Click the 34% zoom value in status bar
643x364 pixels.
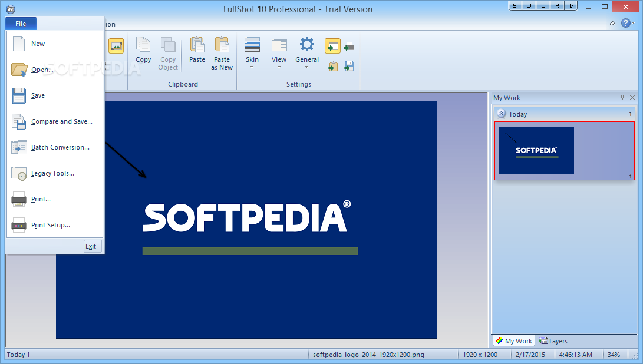coord(614,355)
